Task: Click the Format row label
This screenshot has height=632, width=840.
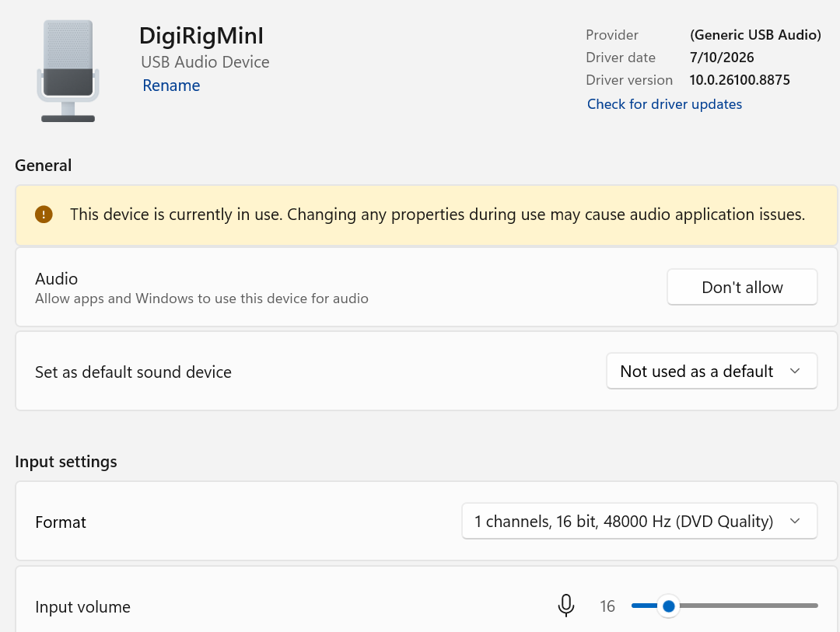Action: tap(61, 522)
